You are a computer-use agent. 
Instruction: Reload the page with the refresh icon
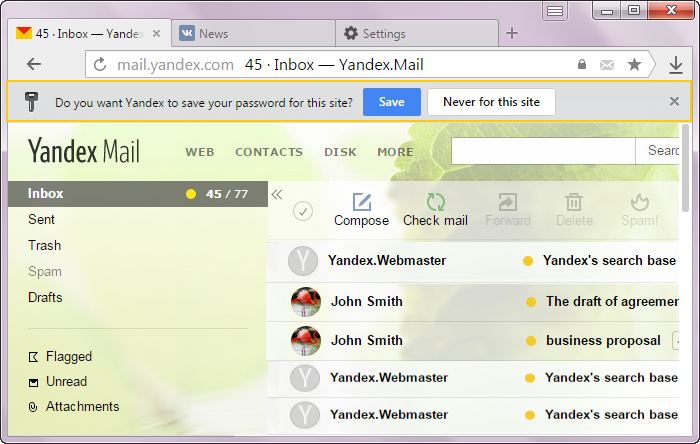(100, 65)
